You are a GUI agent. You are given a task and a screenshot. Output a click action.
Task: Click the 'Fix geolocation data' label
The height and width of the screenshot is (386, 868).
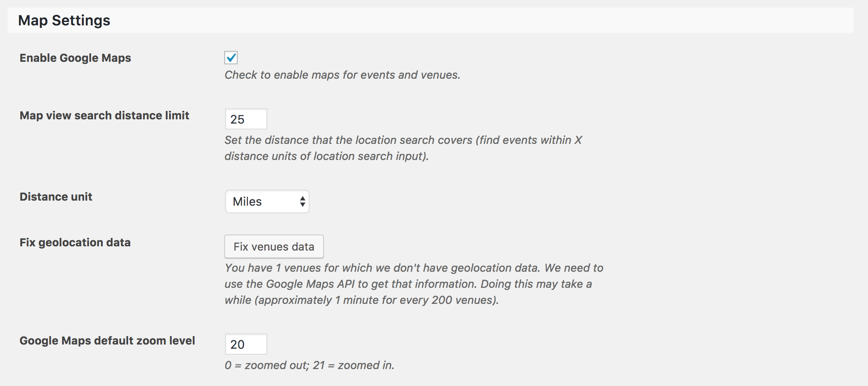75,243
